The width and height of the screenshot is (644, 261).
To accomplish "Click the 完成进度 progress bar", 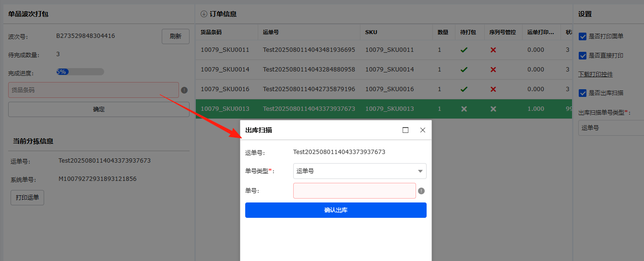I will pyautogui.click(x=80, y=72).
